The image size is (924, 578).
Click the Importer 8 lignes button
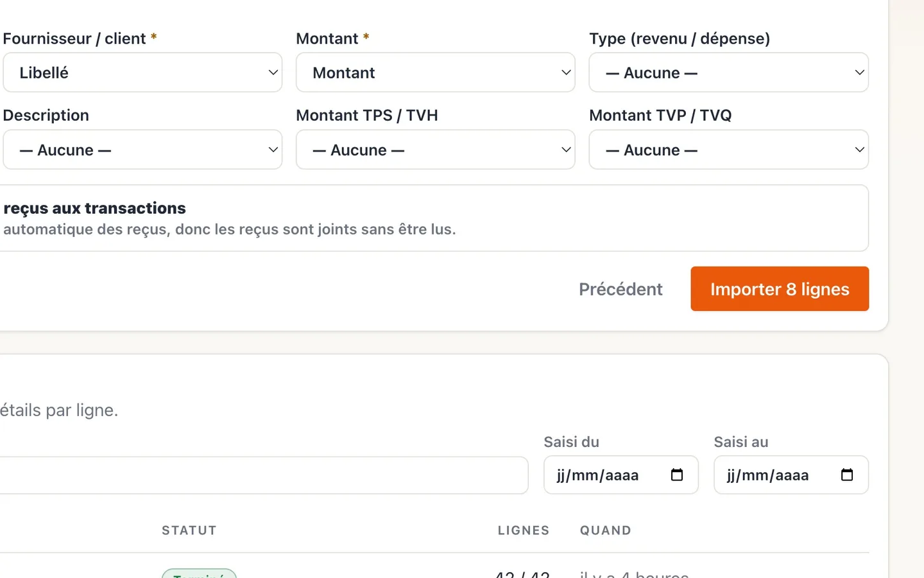780,289
